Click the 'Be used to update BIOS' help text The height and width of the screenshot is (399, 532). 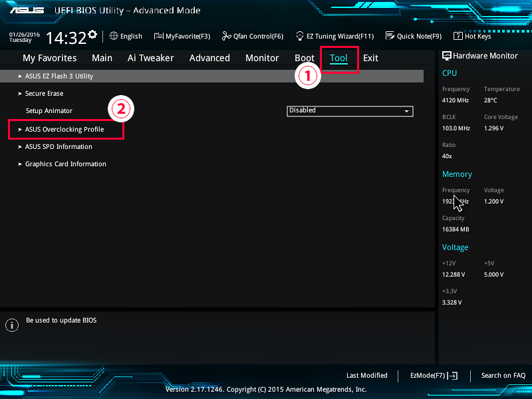tap(61, 321)
